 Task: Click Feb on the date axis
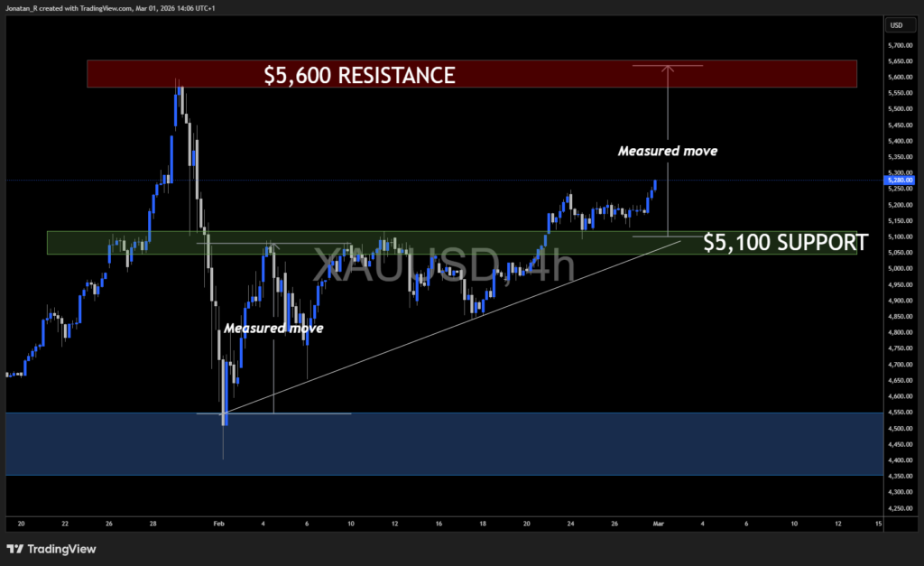click(218, 524)
